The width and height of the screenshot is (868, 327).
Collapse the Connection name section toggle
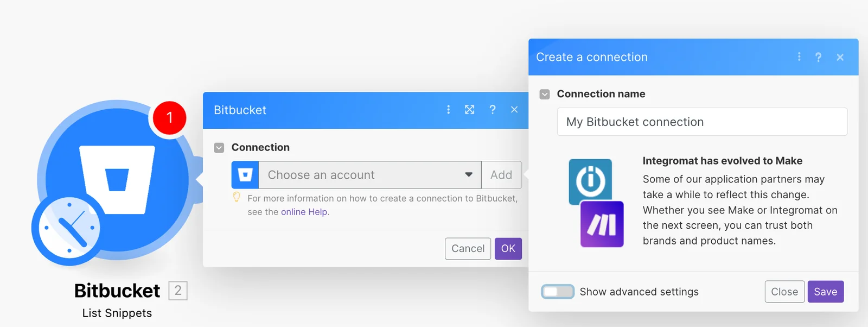coord(545,95)
